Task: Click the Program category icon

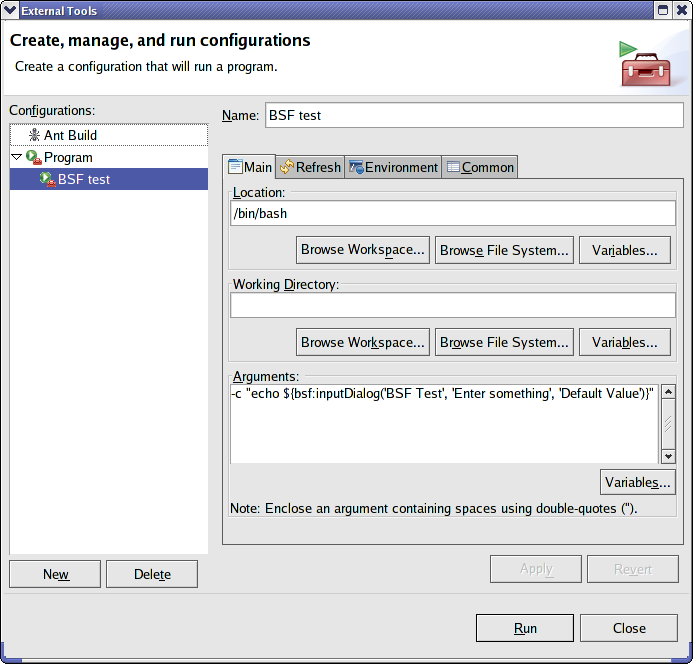Action: (x=33, y=158)
